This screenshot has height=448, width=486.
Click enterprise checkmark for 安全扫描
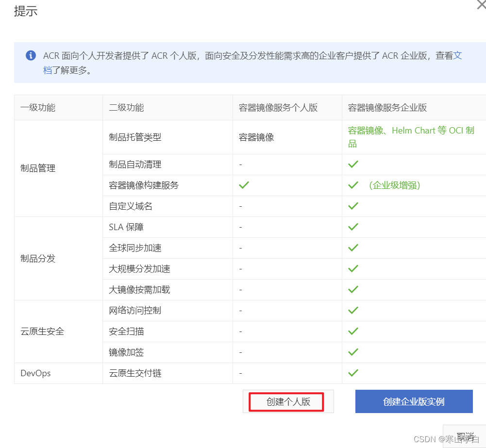coord(353,331)
